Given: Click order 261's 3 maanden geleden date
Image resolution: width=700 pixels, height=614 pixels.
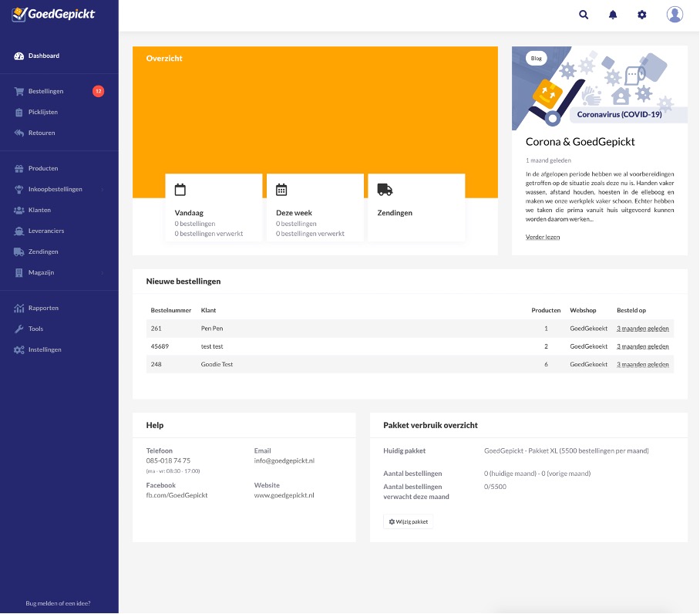Looking at the screenshot, I should tap(642, 329).
